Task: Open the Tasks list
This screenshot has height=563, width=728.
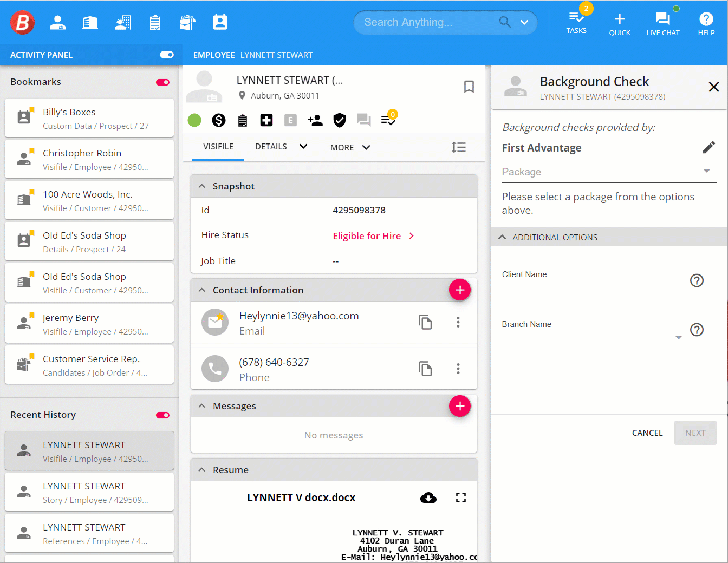Action: tap(576, 23)
